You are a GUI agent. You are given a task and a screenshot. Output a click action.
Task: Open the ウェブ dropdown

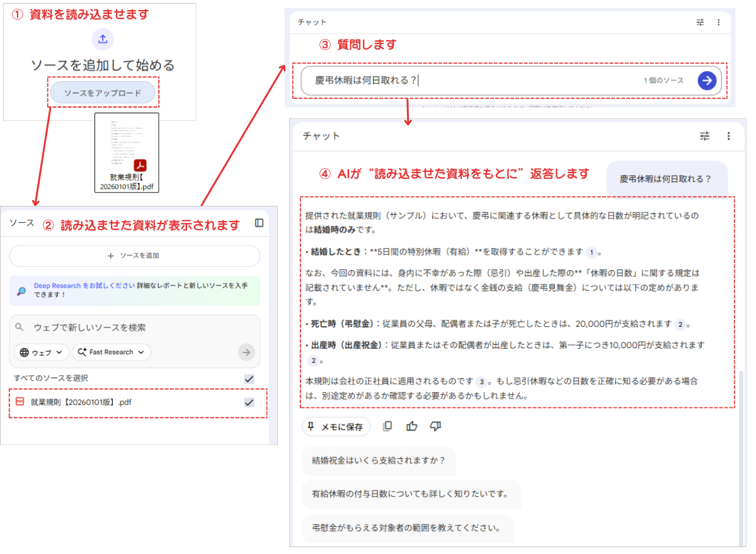pyautogui.click(x=40, y=353)
